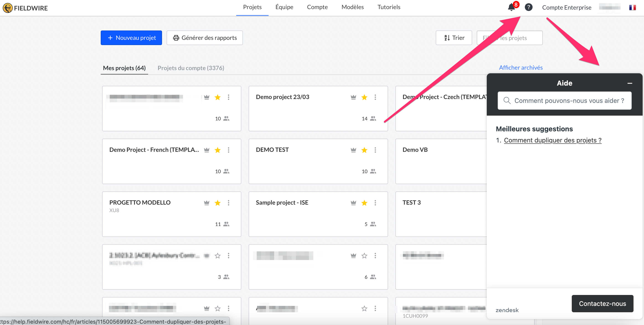Image resolution: width=644 pixels, height=325 pixels.
Task: Toggle star on Sample project - ISE
Action: (x=364, y=203)
